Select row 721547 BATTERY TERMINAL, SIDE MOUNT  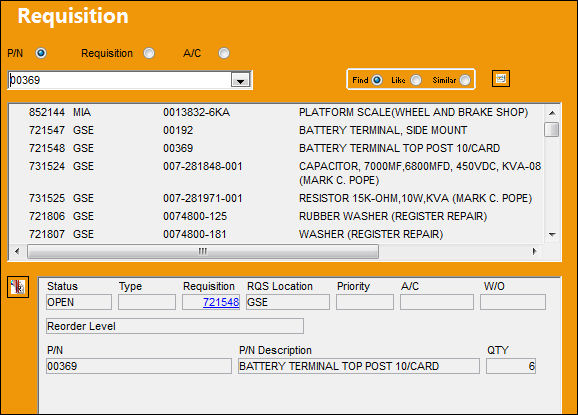click(x=276, y=130)
